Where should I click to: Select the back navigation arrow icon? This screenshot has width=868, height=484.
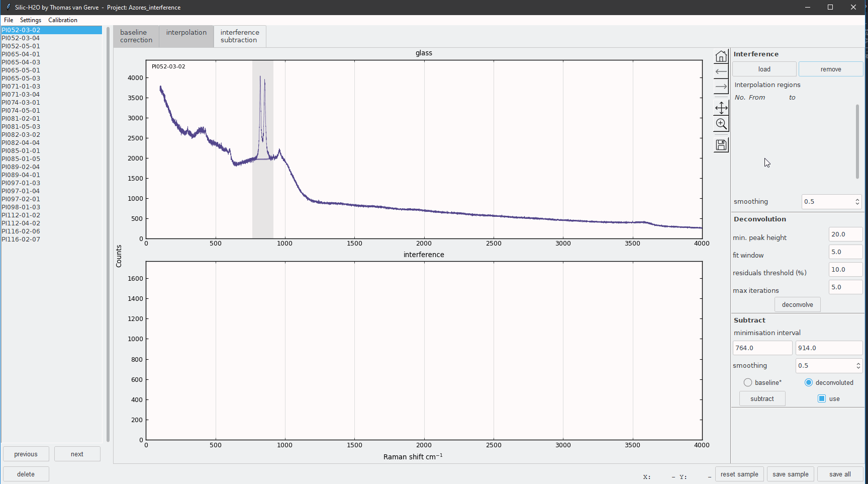(721, 72)
